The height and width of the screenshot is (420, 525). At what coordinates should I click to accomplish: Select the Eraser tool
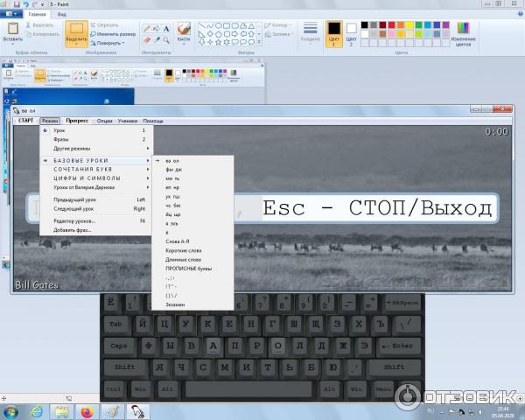coord(146,40)
